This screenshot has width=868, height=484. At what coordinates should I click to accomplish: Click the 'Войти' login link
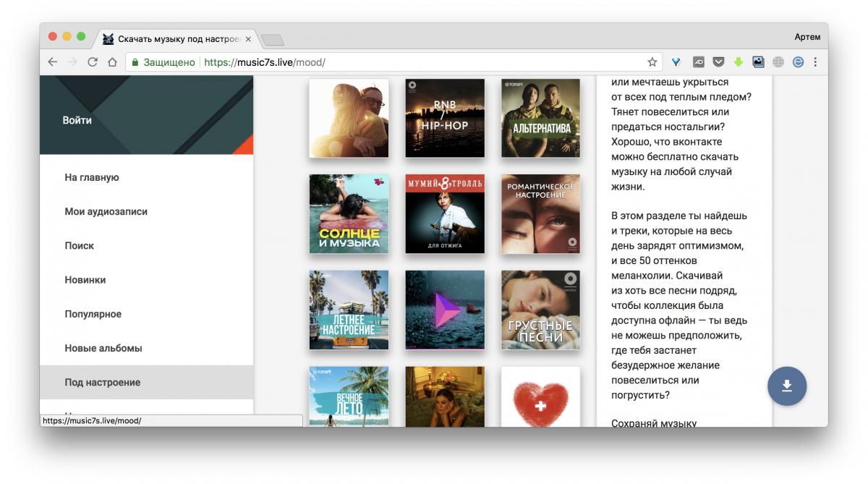(x=77, y=120)
